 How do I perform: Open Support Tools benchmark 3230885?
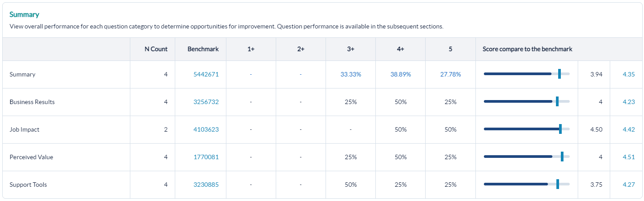[x=206, y=185]
